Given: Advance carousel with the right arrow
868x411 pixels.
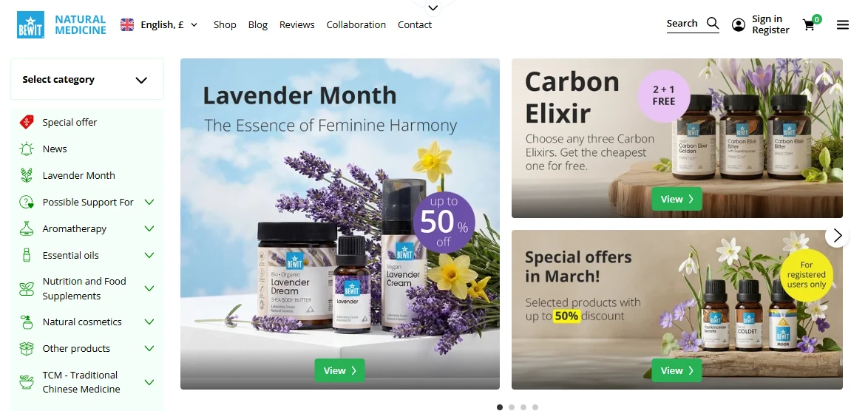Looking at the screenshot, I should [837, 236].
